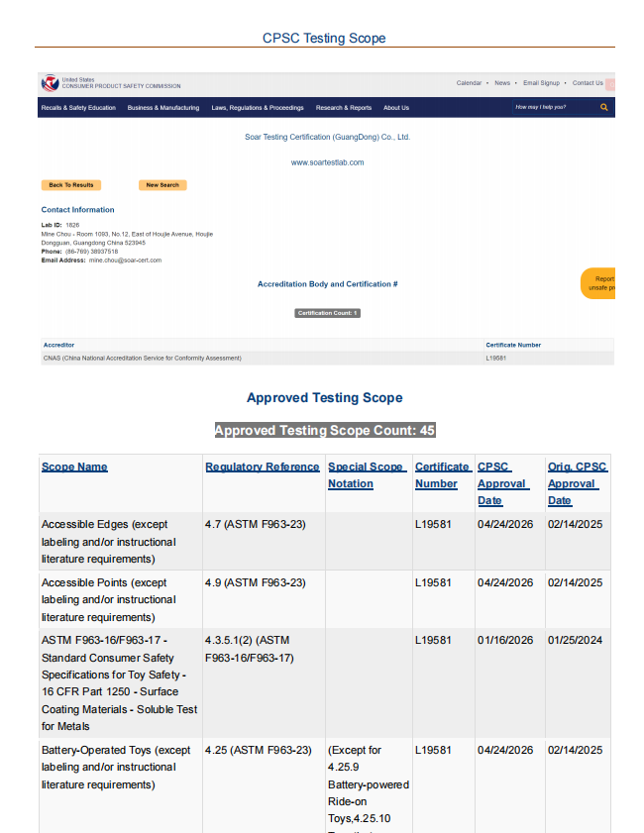Click the CPSC Testing Scope page title
The height and width of the screenshot is (833, 644).
point(324,39)
